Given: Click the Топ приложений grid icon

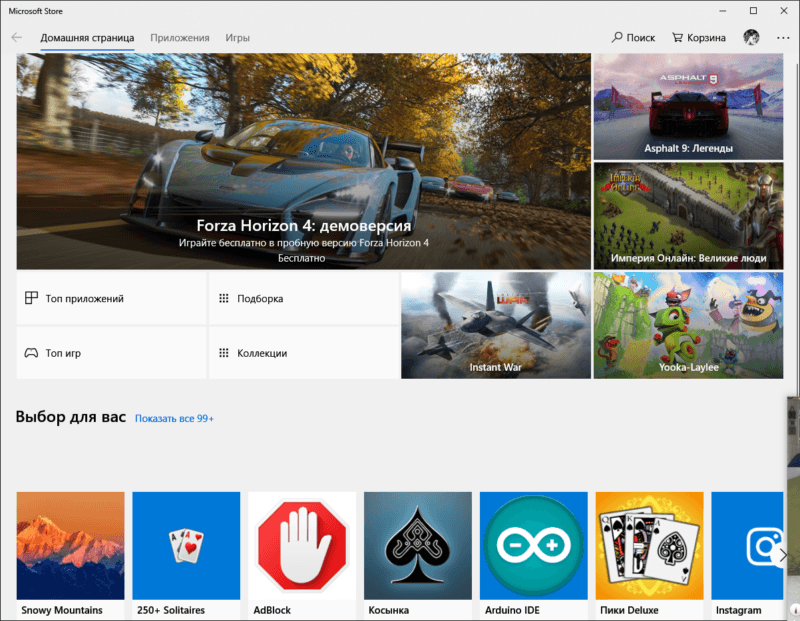Looking at the screenshot, I should click(x=31, y=298).
